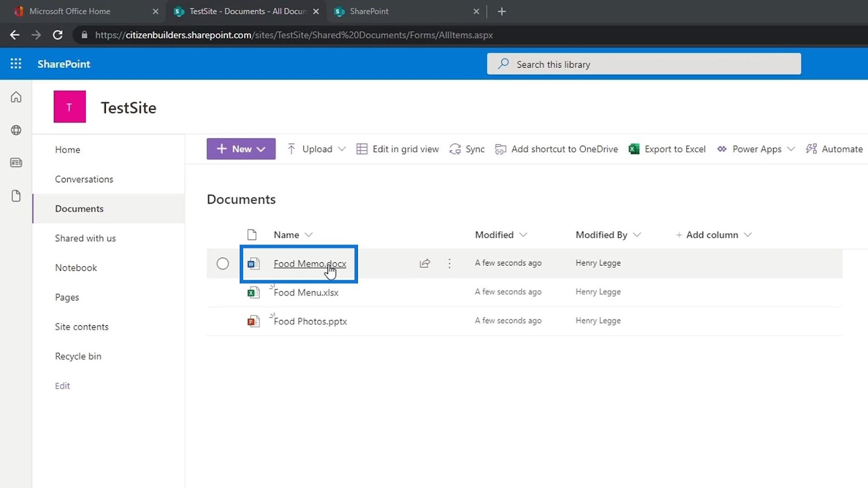Focus the Search this library box
The image size is (868, 488).
point(644,64)
